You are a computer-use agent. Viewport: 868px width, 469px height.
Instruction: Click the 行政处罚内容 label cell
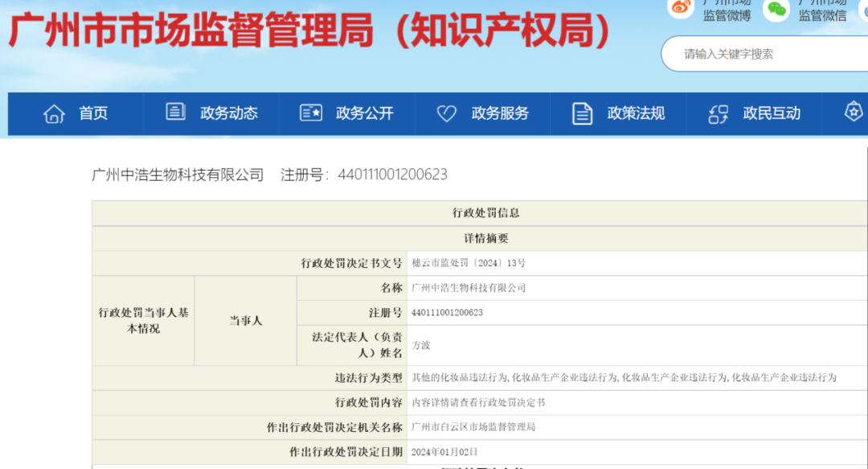click(x=250, y=402)
